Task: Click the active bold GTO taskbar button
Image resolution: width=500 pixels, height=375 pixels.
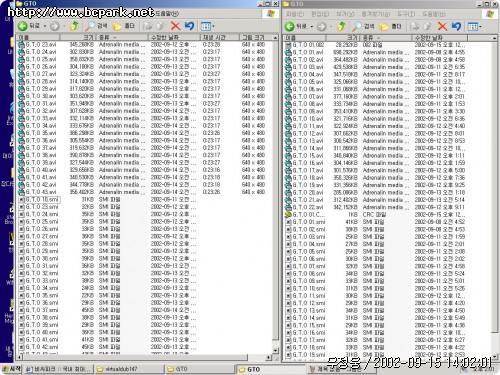Action: click(x=271, y=369)
